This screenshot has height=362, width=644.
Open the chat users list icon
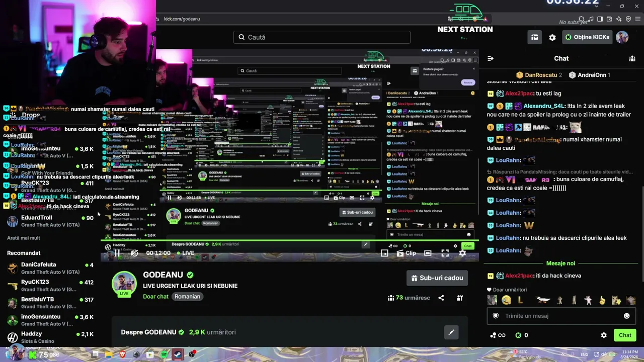pos(632,58)
